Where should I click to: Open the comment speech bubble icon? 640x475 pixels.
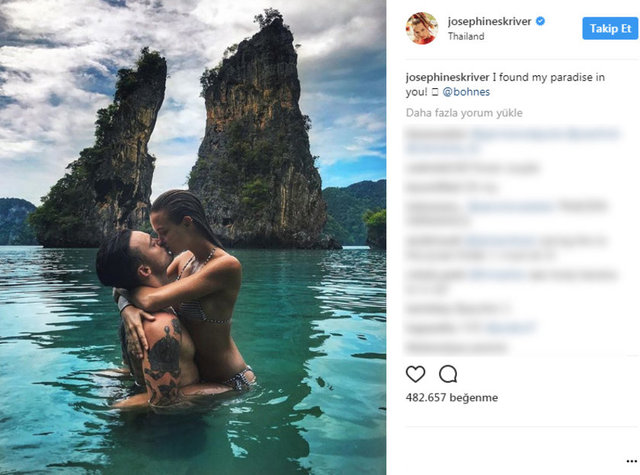(448, 374)
